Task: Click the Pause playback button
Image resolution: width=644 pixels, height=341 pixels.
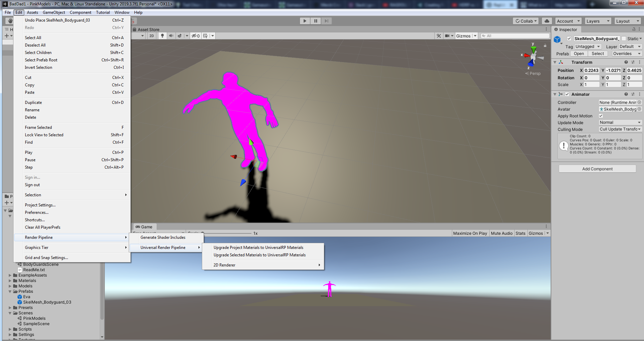Action: tap(315, 21)
